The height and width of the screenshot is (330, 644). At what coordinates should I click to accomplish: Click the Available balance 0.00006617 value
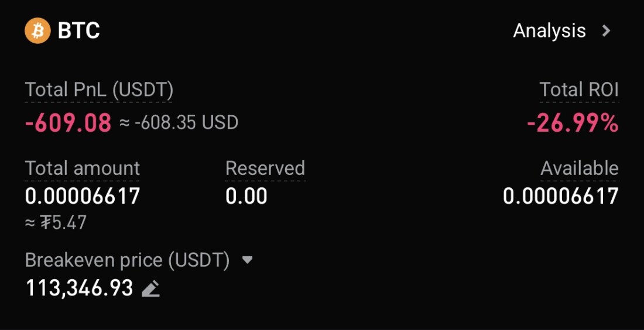pyautogui.click(x=560, y=196)
